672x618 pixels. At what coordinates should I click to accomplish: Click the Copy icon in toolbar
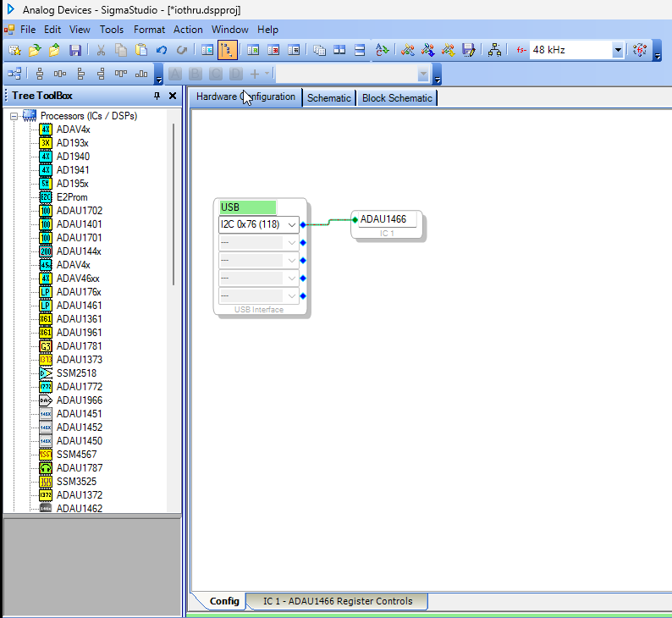tap(121, 50)
